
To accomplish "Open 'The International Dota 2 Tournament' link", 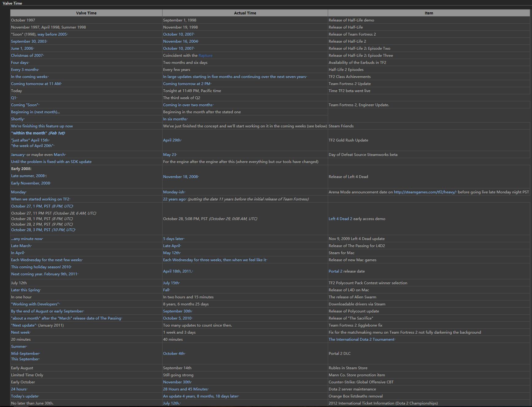I will pos(362,339).
